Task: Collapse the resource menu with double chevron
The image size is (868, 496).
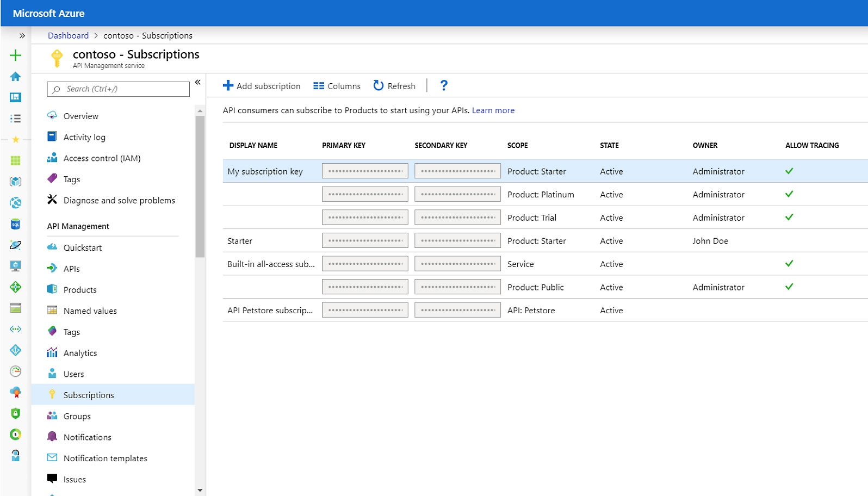Action: point(198,82)
